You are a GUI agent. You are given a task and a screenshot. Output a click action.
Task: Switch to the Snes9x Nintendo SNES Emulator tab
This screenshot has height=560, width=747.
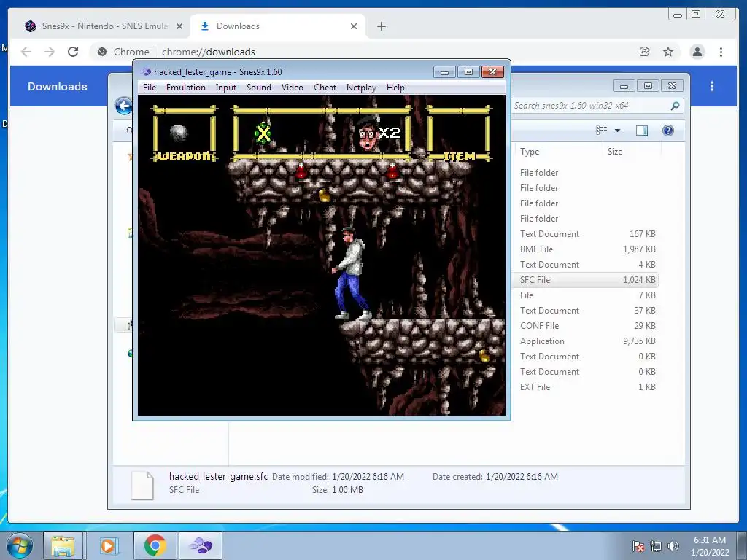click(x=104, y=26)
